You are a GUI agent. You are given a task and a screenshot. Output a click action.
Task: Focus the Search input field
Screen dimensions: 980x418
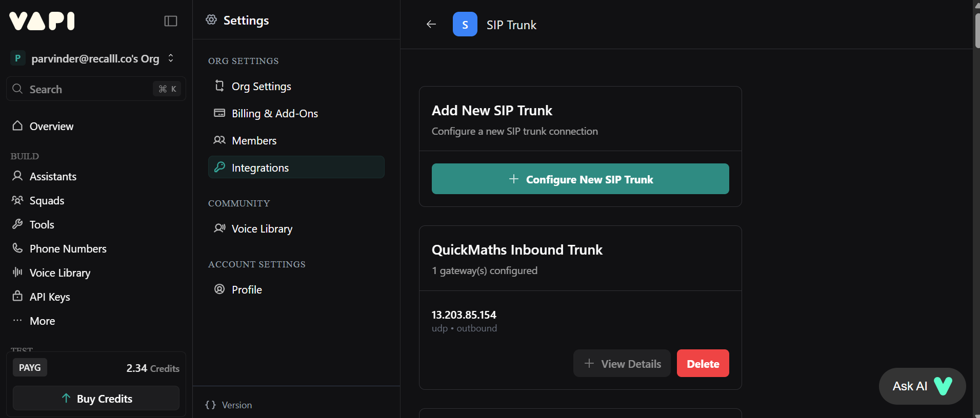(x=96, y=89)
